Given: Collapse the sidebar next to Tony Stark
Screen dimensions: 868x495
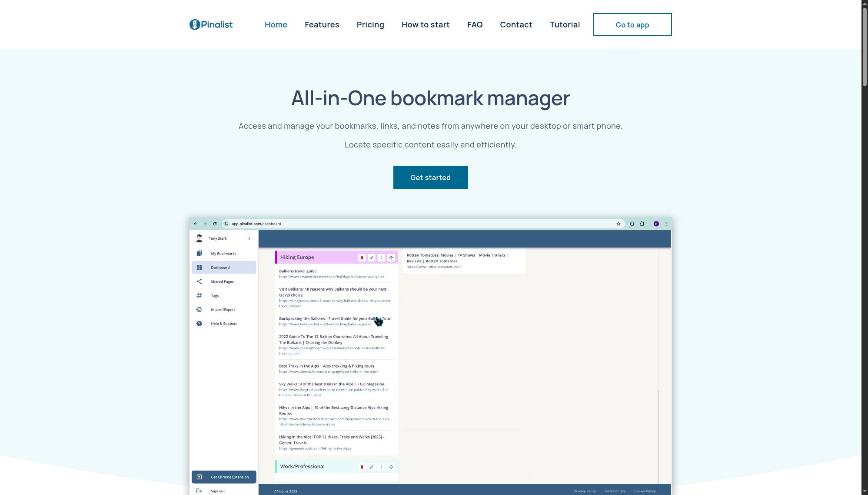Looking at the screenshot, I should pos(249,238).
